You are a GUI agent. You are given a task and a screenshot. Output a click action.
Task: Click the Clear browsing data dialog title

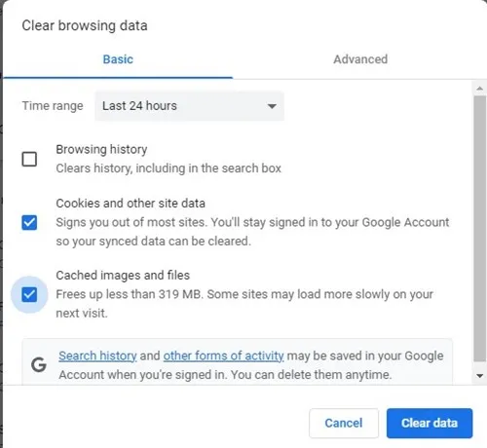click(x=85, y=25)
